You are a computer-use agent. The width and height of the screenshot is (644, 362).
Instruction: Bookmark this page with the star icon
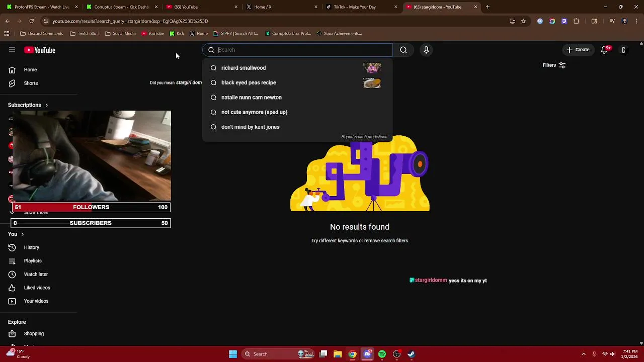pyautogui.click(x=523, y=21)
